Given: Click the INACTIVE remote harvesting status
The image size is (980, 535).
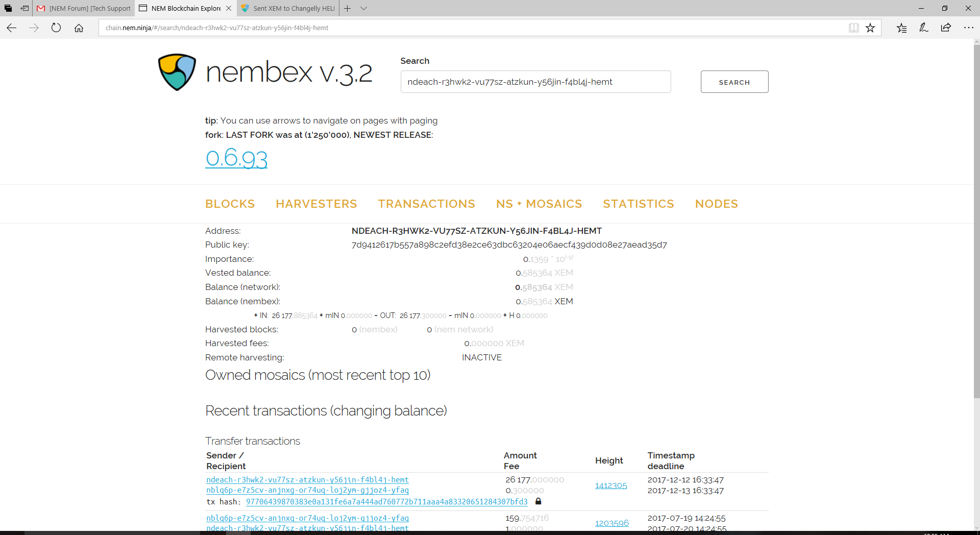Looking at the screenshot, I should (x=482, y=357).
